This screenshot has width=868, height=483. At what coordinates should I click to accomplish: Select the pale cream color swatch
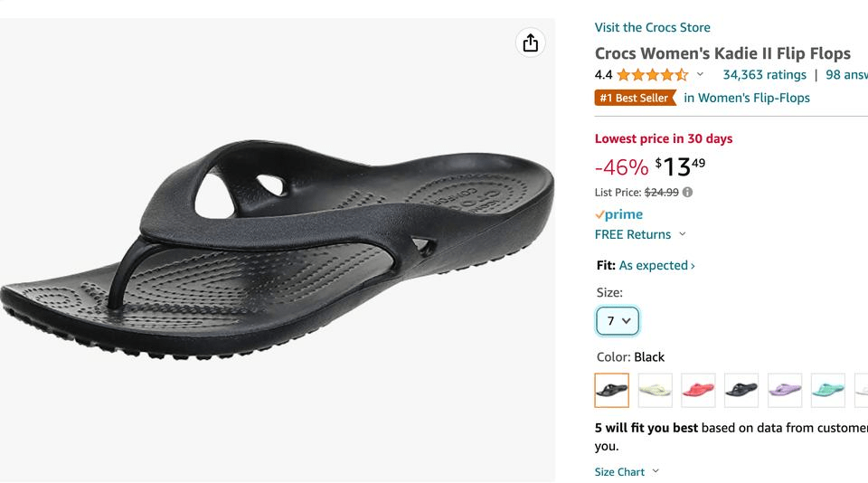[x=656, y=390]
